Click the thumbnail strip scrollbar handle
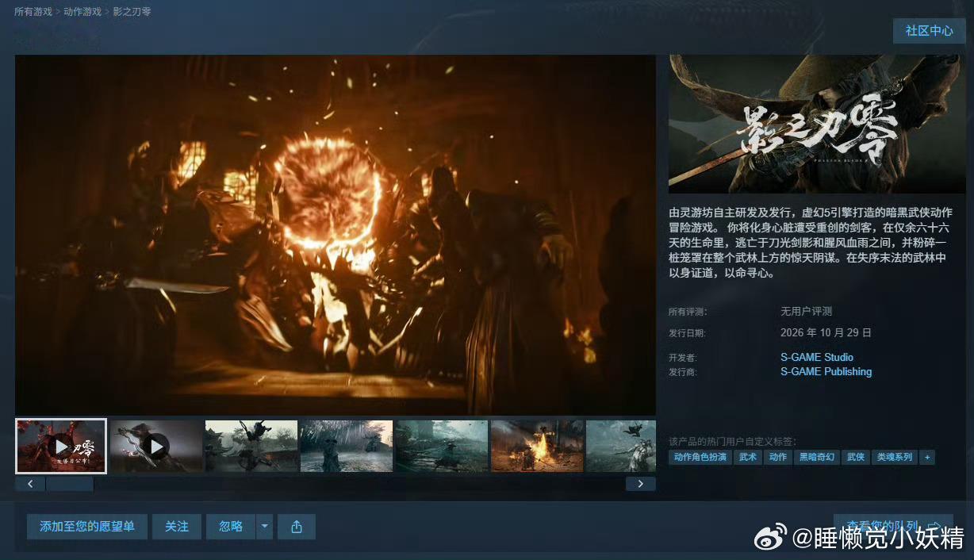The image size is (974, 560). [x=70, y=484]
